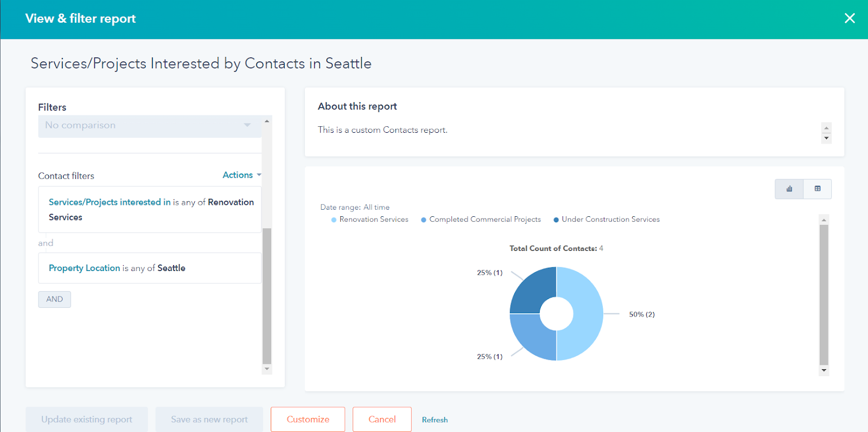Screen dimensions: 868x432
Task: Toggle Under Construction Services legend item
Action: (x=610, y=220)
